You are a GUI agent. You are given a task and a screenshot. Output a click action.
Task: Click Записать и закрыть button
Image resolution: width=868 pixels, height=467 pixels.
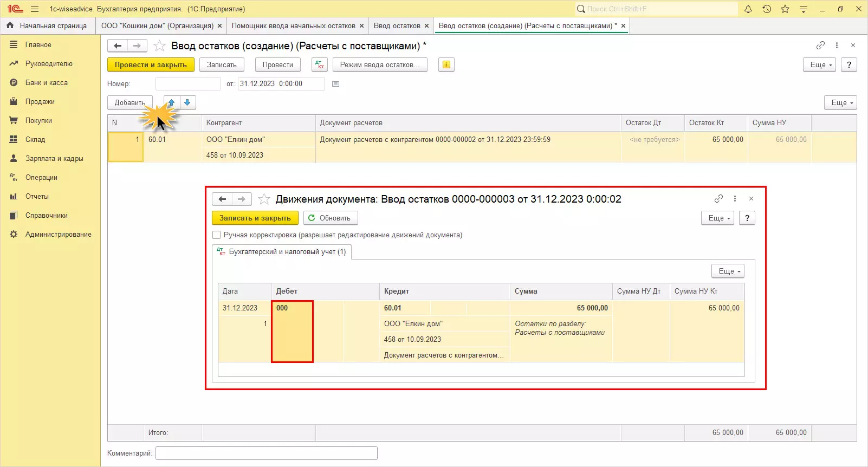pos(255,218)
